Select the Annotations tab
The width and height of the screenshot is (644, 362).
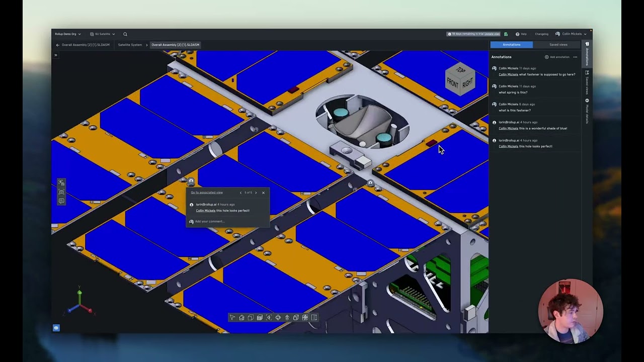(x=511, y=45)
